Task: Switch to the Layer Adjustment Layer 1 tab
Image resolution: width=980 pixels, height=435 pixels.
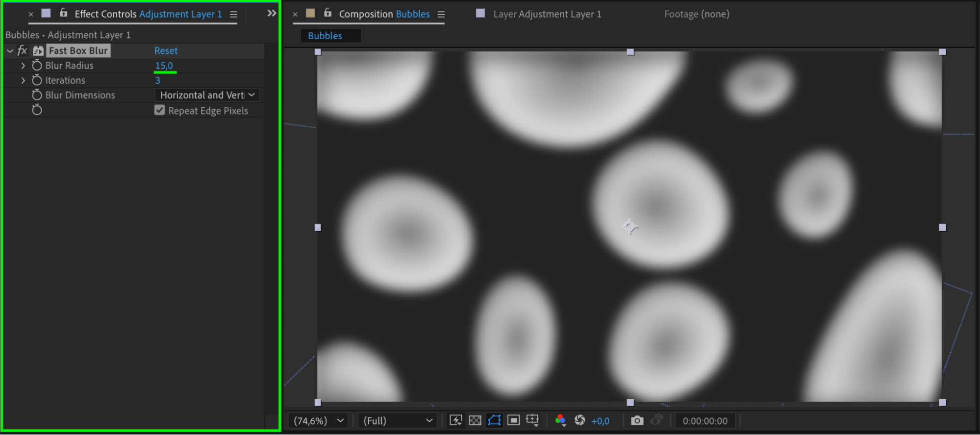Action: pyautogui.click(x=547, y=14)
